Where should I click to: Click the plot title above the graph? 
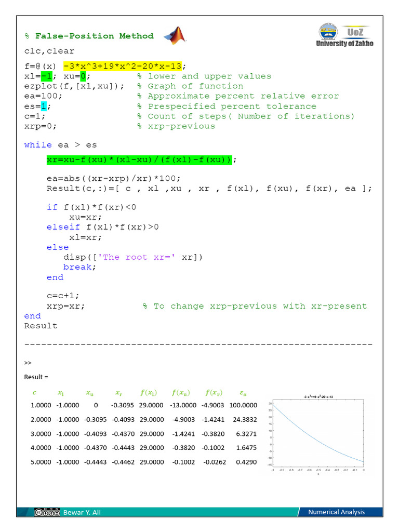pos(318,396)
